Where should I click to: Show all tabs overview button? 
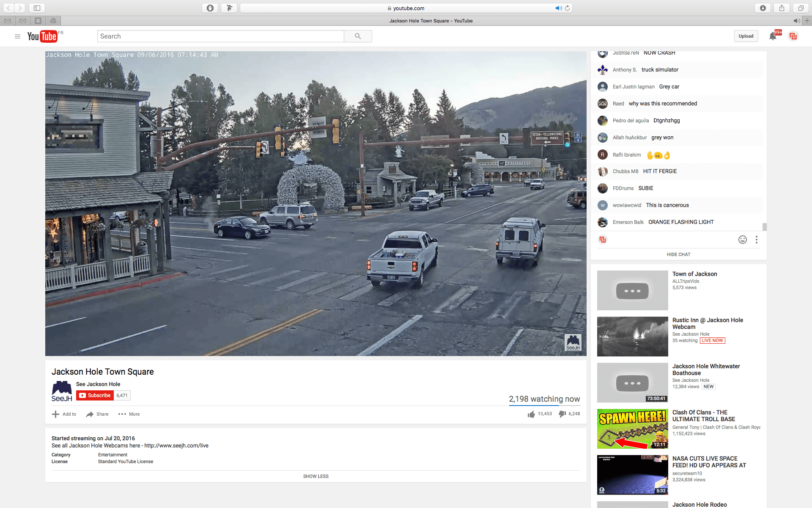(x=801, y=8)
